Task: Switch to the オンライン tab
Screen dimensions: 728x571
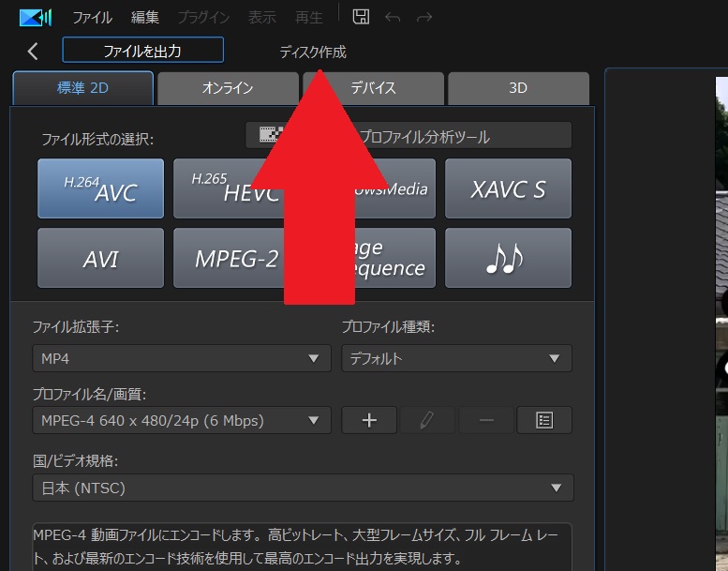Action: pyautogui.click(x=228, y=88)
